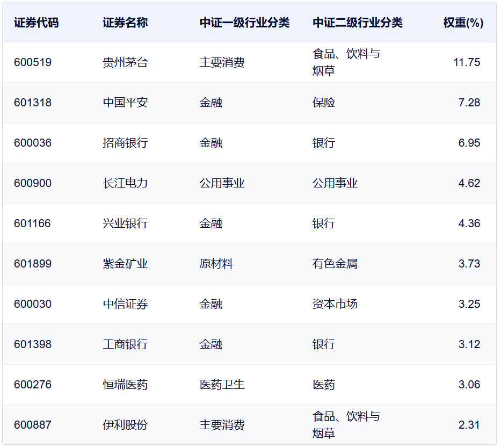Click the 原材料 industry cell
Viewport: 501px width, 448px height.
(x=216, y=264)
